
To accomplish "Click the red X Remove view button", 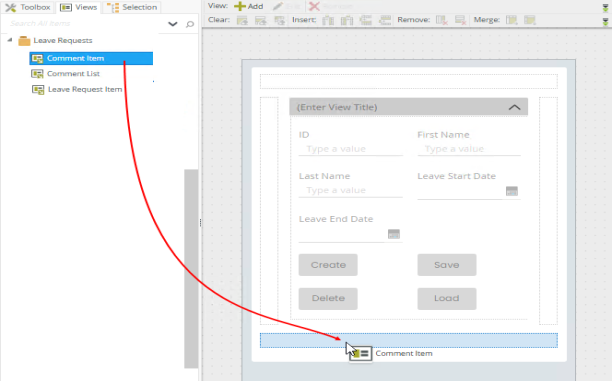I will (330, 6).
